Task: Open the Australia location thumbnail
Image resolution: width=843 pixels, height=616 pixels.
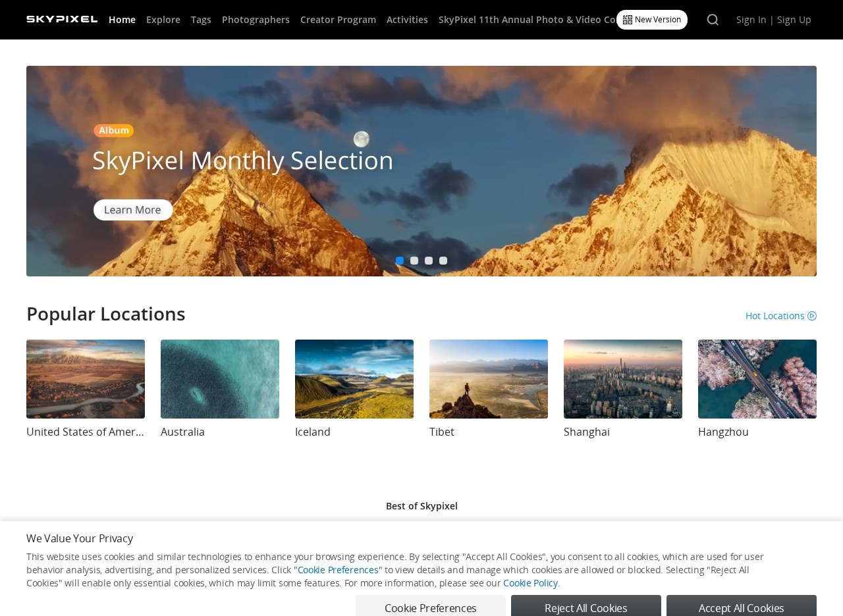Action: click(220, 379)
